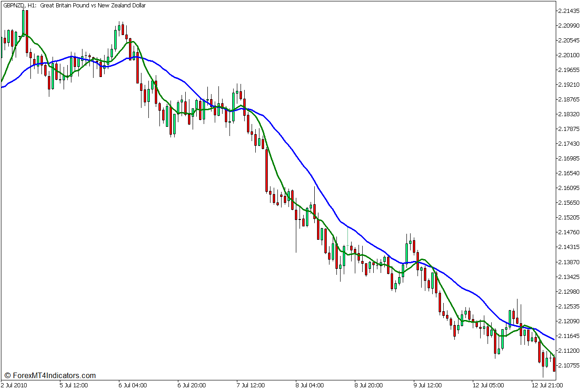Click the 2.16540 price axis label
588x391 pixels.
tap(569, 173)
